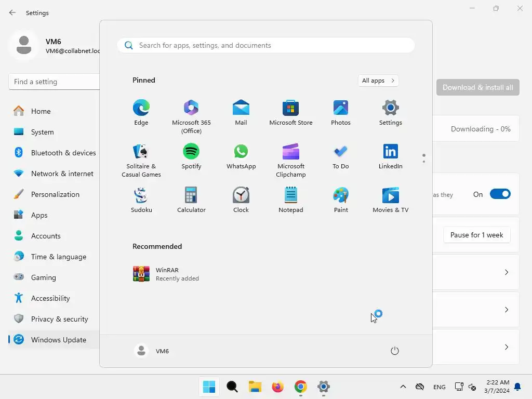Click the power button in Start menu
The width and height of the screenshot is (532, 399).
pyautogui.click(x=395, y=351)
